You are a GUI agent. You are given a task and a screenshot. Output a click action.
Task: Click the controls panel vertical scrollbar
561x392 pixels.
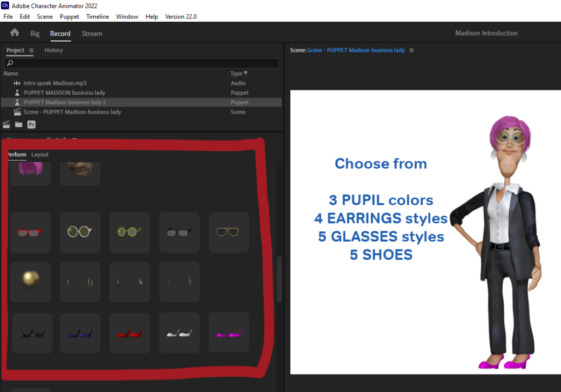click(x=279, y=279)
